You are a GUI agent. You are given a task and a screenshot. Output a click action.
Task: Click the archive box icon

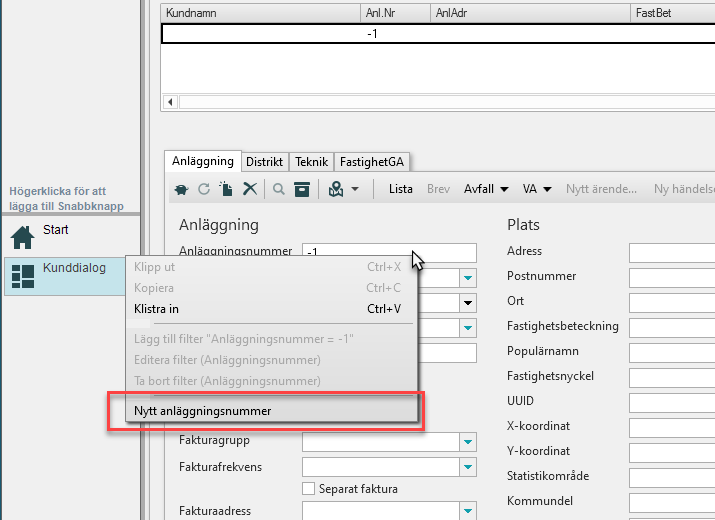click(301, 188)
